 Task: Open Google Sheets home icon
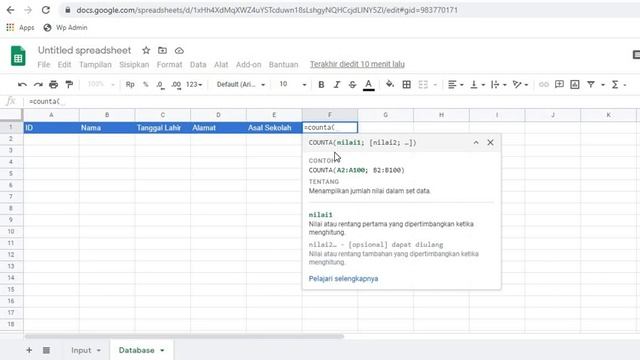tap(18, 56)
